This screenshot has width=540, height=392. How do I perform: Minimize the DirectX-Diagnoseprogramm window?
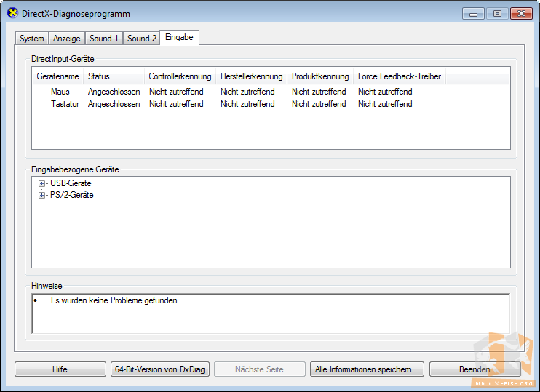click(x=473, y=14)
